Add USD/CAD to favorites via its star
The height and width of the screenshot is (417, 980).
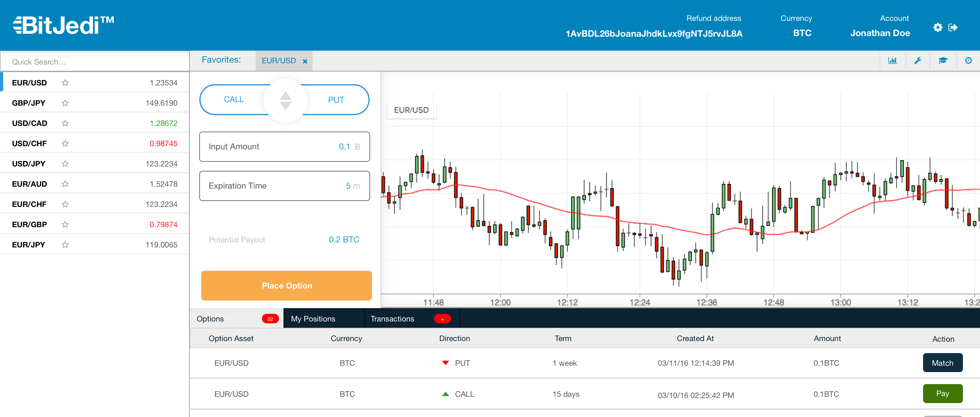pos(65,123)
